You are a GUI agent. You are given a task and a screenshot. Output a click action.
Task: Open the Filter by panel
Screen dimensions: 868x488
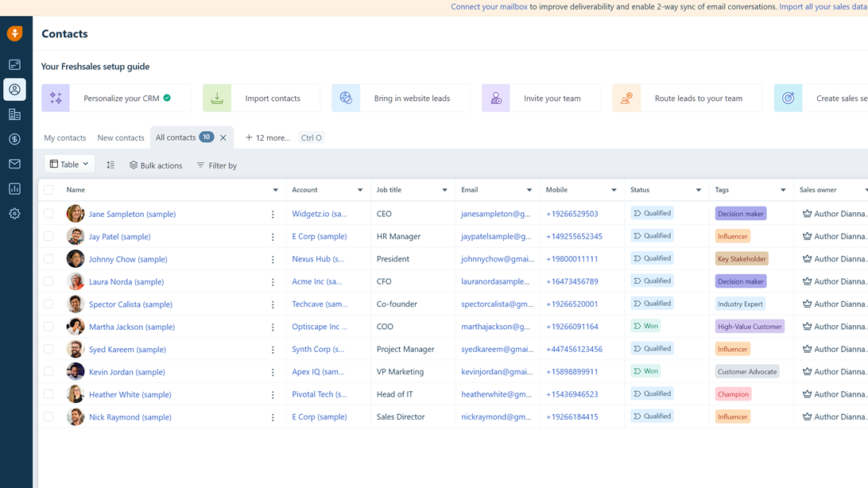(x=217, y=165)
